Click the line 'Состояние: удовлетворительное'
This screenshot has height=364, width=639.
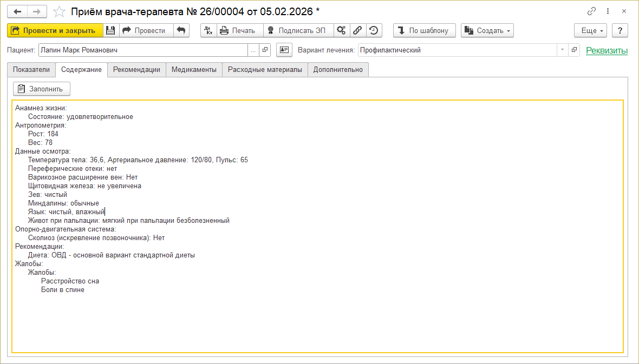point(81,117)
